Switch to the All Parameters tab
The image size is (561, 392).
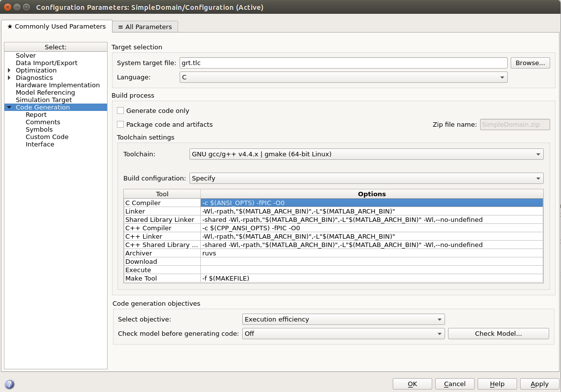click(145, 27)
